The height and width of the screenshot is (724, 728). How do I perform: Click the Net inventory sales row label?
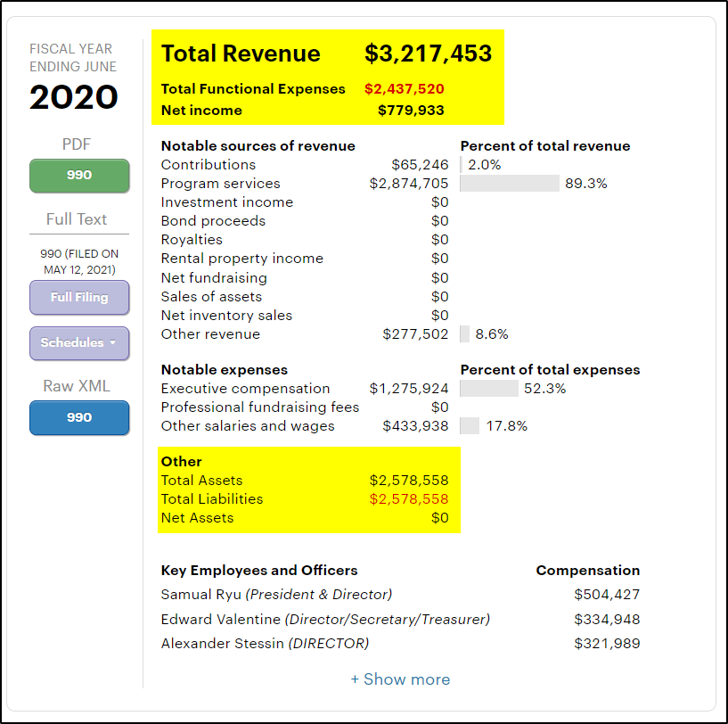click(226, 316)
